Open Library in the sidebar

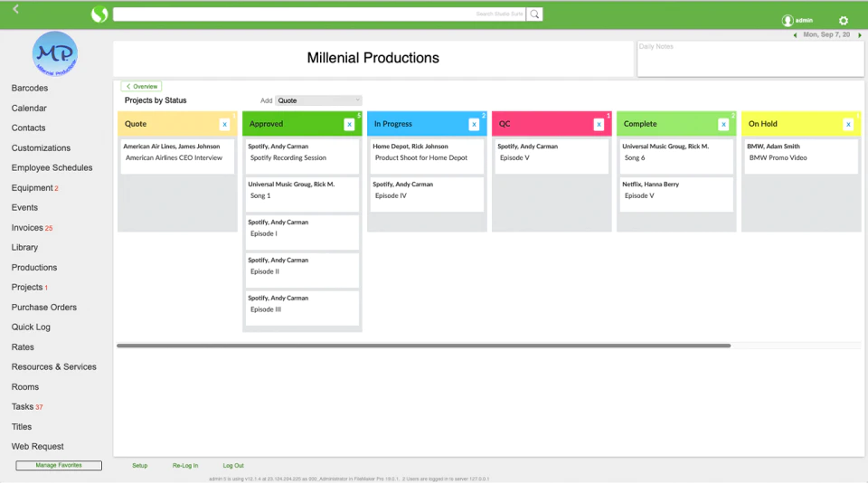click(x=24, y=248)
